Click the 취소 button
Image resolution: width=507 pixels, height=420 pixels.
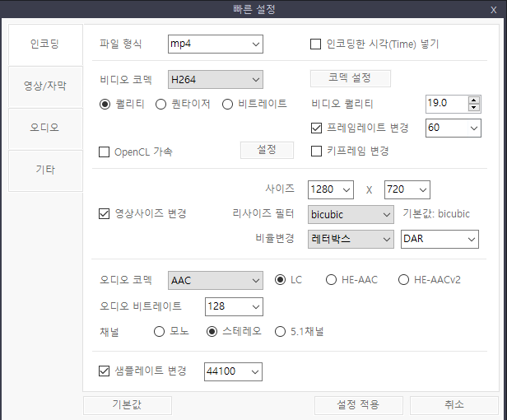[x=454, y=405]
